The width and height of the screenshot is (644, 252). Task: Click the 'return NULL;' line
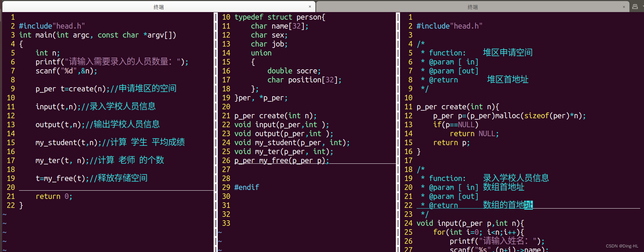(x=474, y=133)
